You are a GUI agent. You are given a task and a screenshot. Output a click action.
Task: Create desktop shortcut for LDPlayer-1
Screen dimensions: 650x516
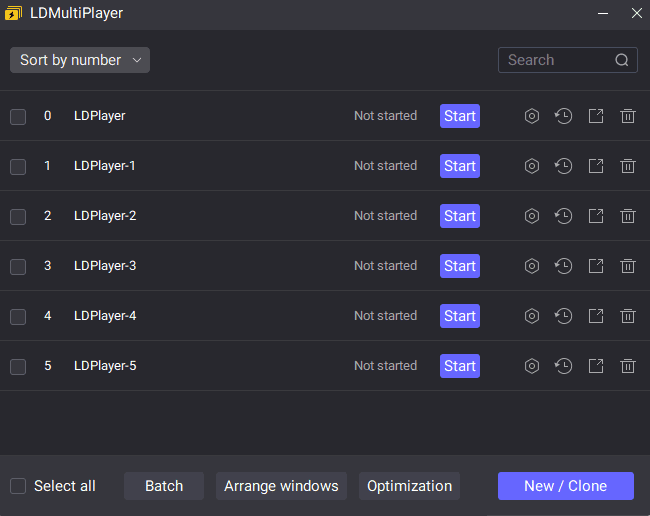click(596, 166)
